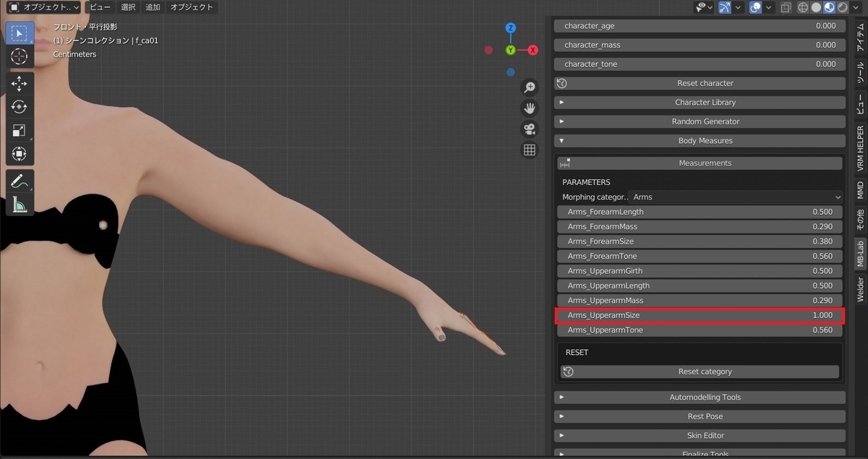Open the 選択 menu
This screenshot has height=459, width=868.
click(x=128, y=7)
